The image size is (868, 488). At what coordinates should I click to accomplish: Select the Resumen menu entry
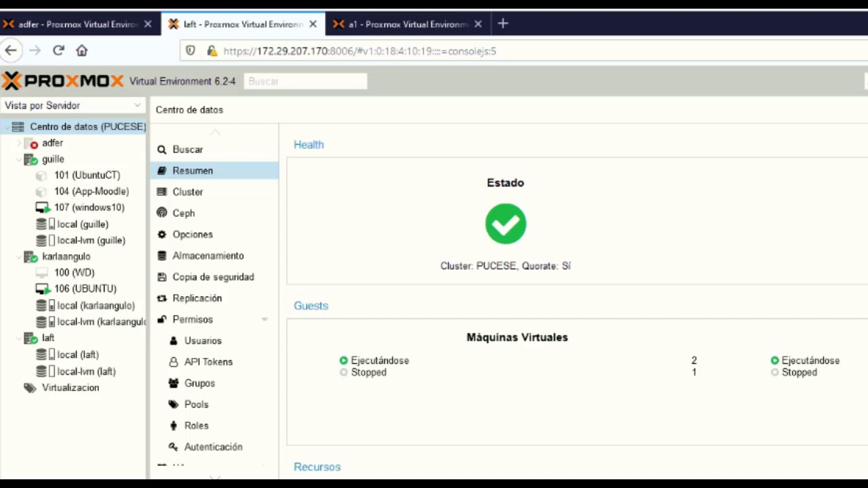pyautogui.click(x=214, y=171)
